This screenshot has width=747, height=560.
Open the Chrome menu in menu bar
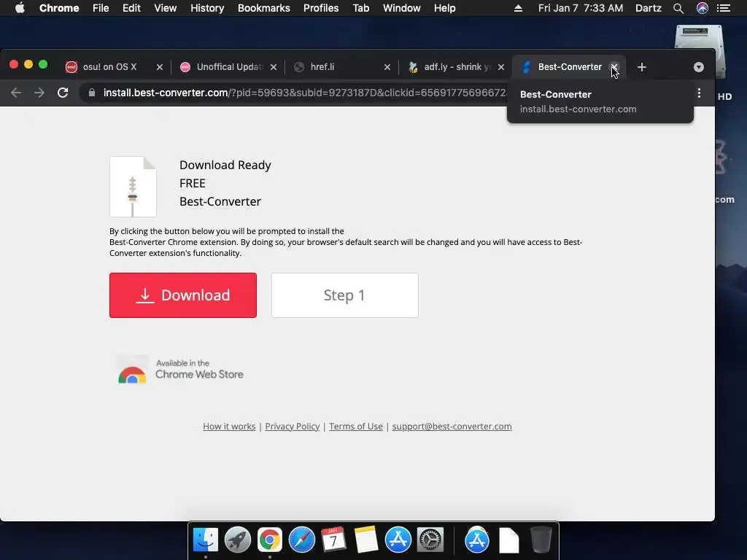pos(59,8)
